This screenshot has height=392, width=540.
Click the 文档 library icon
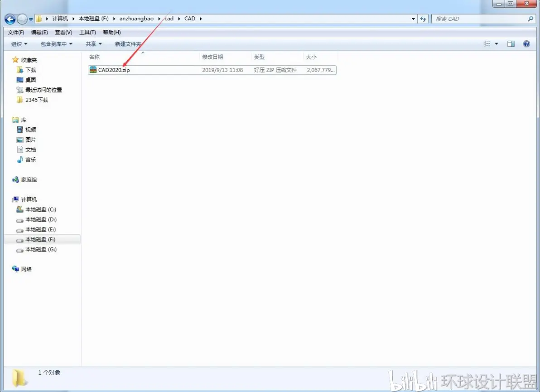[20, 150]
